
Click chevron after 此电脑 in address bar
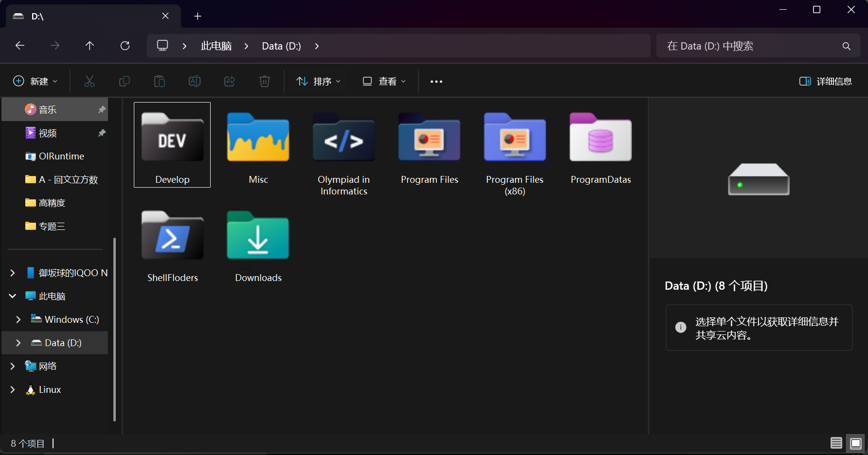tap(247, 46)
